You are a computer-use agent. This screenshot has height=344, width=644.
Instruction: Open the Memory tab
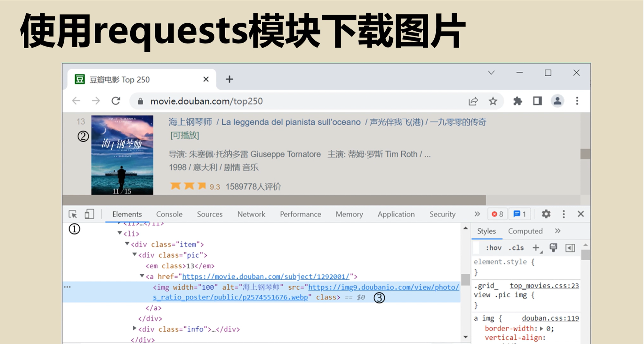tap(349, 214)
